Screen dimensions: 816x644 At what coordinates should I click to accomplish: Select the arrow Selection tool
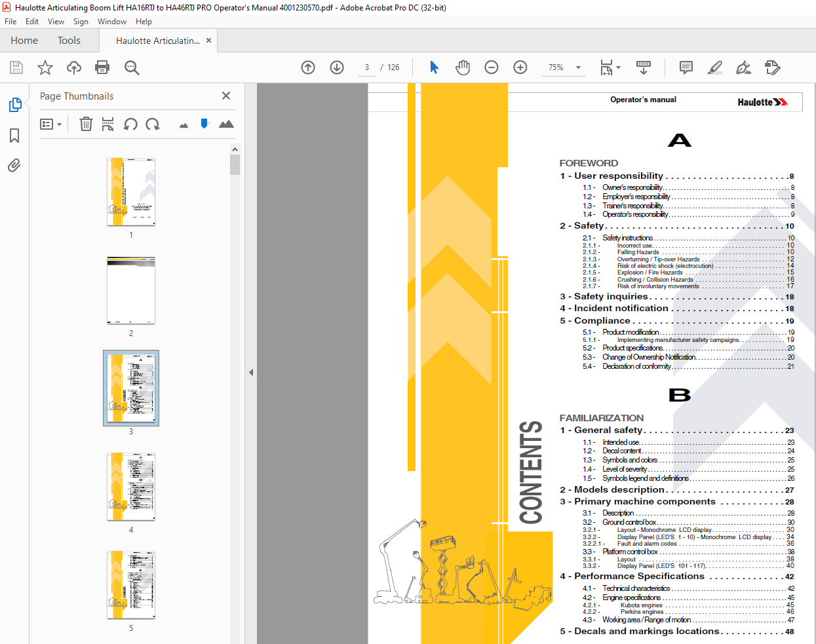[434, 67]
